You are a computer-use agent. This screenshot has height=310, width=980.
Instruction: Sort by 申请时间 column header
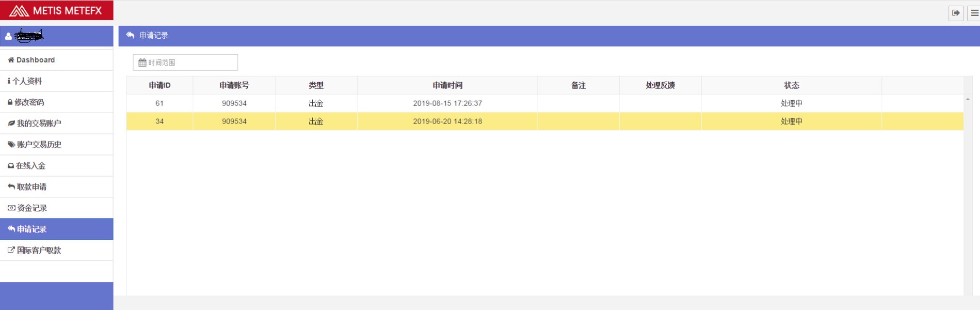tap(447, 85)
